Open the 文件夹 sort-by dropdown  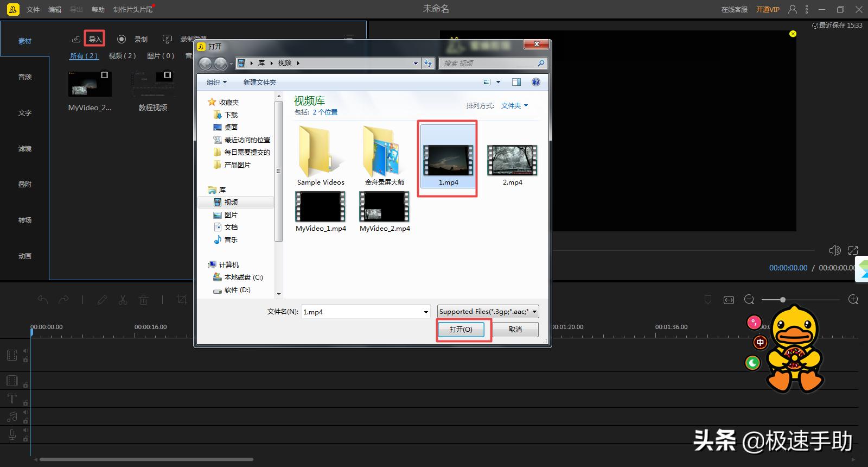pos(514,106)
